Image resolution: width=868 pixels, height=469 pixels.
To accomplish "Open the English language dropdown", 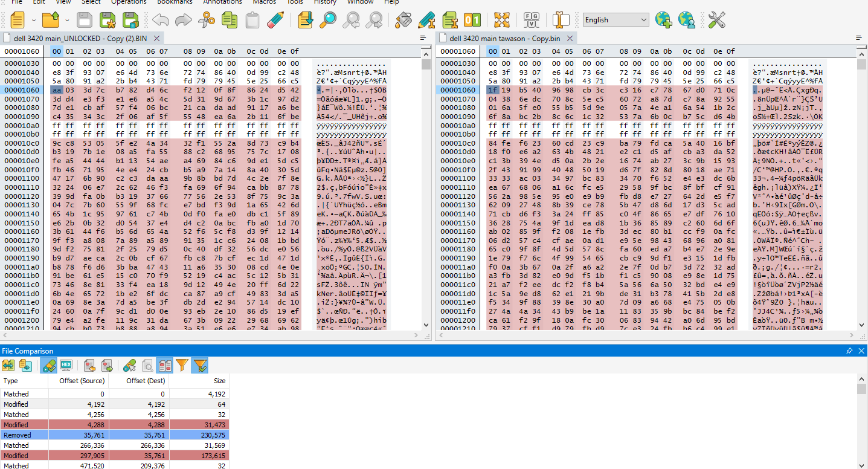I will pyautogui.click(x=616, y=20).
